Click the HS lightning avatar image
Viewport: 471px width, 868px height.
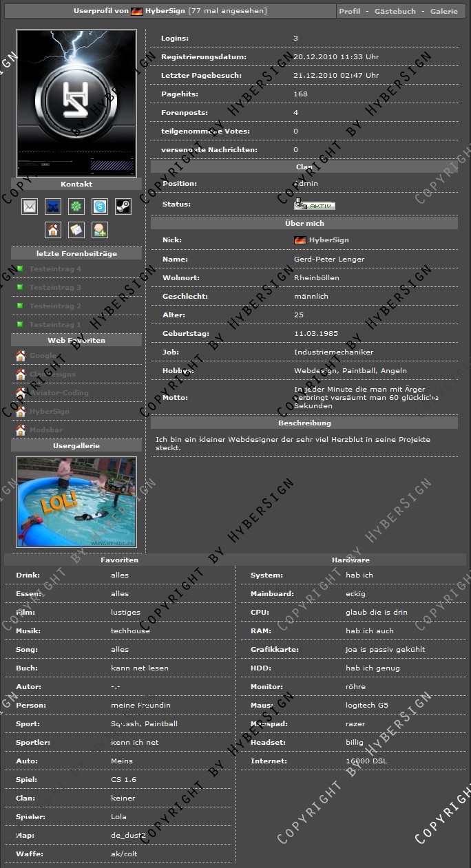76,103
